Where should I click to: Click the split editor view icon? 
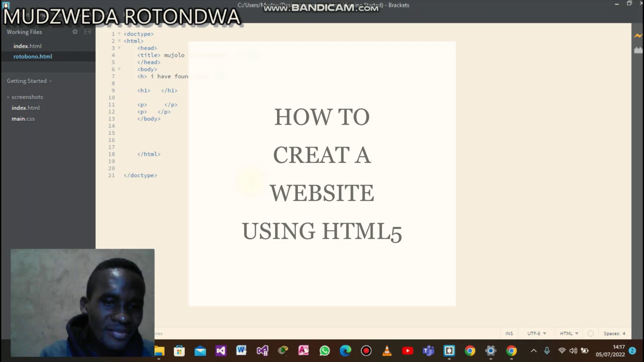coord(87,32)
